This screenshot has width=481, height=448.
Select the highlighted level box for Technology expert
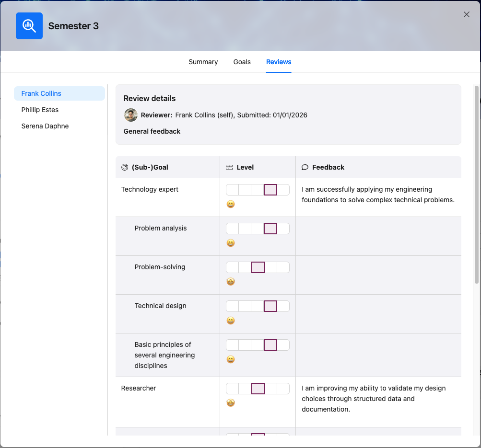[x=270, y=190]
